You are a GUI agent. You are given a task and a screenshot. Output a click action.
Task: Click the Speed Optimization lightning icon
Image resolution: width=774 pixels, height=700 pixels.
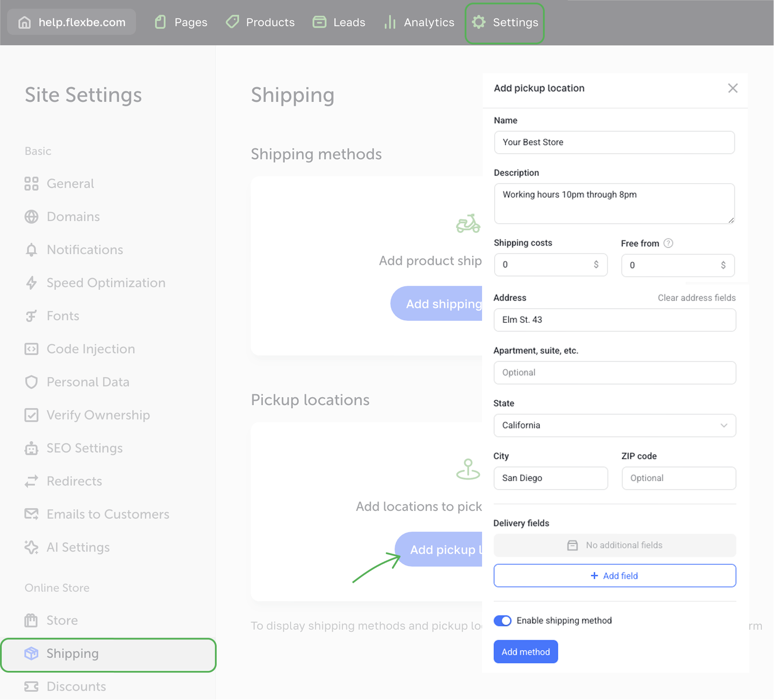coord(31,283)
